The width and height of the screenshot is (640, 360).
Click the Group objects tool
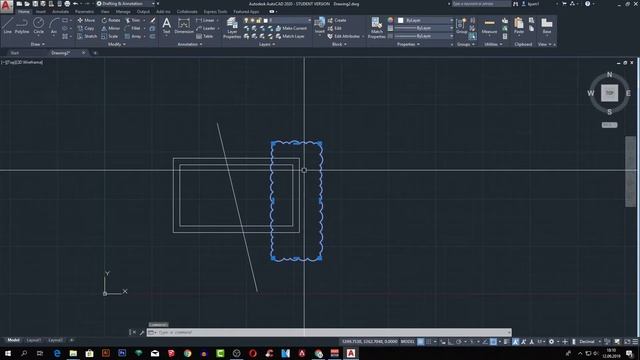pos(462,25)
